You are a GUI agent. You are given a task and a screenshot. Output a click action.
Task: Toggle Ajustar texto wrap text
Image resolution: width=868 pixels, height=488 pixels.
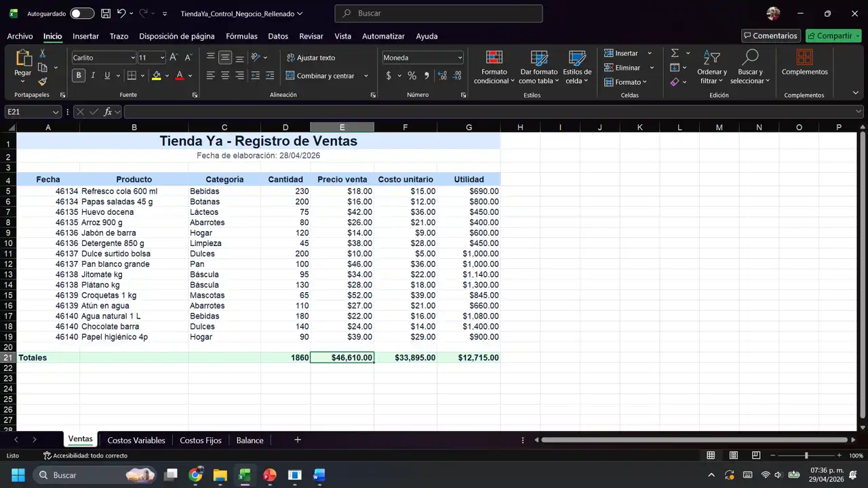click(311, 58)
